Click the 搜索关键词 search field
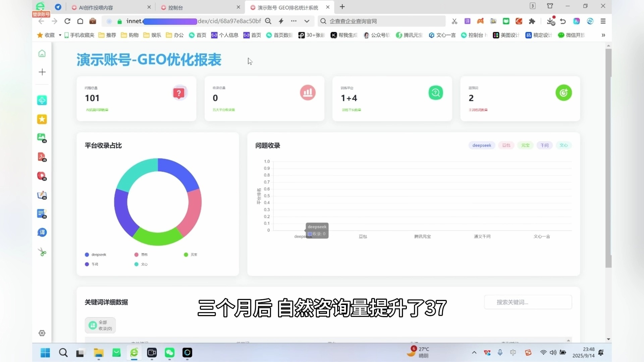Viewport: 644px width, 362px height. pos(528,302)
